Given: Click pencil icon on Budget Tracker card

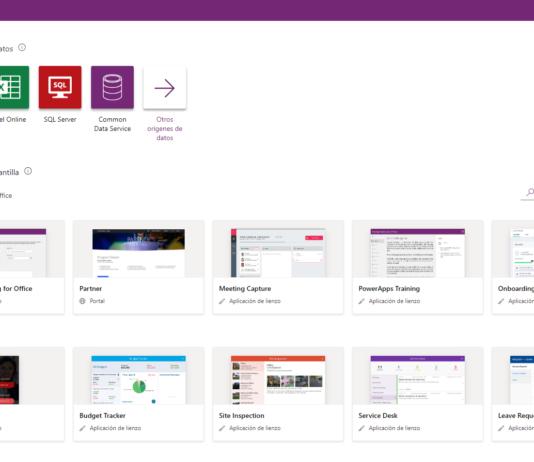Looking at the screenshot, I should (82, 428).
